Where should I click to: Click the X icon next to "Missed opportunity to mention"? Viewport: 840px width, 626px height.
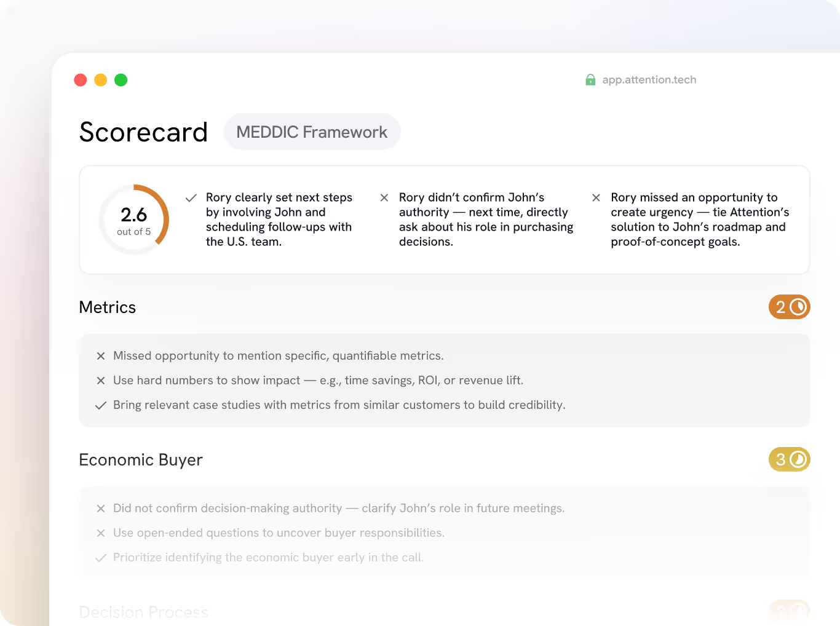pos(101,356)
